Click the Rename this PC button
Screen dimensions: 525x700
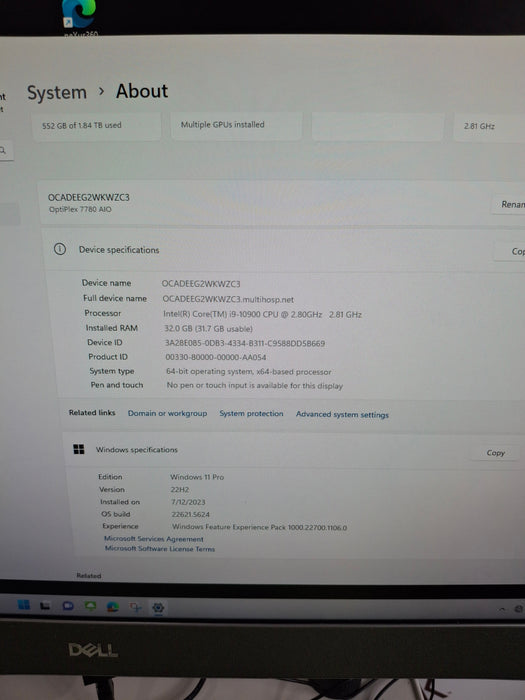point(508,204)
